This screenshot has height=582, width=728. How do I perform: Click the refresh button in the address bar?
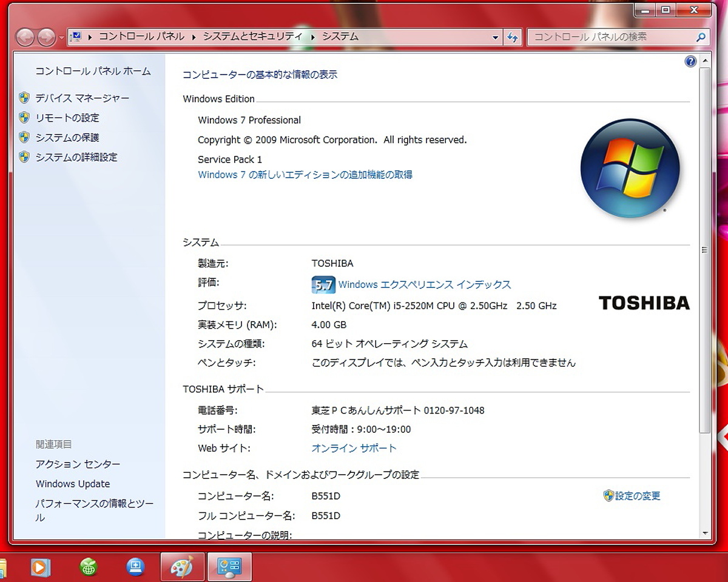pyautogui.click(x=513, y=37)
